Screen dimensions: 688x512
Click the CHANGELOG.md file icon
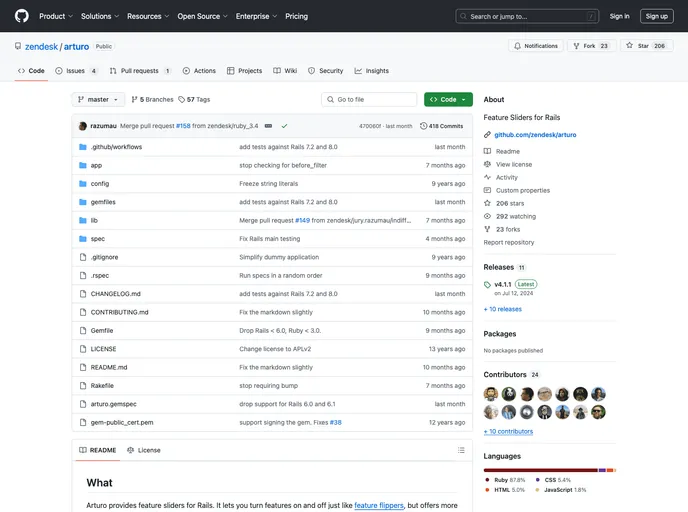82,294
